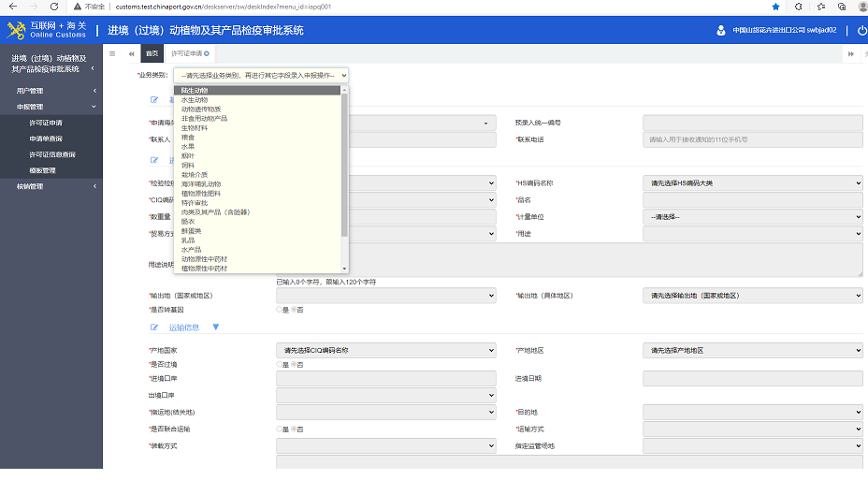Screen dimensions: 868x480
Task: Click the 进境日期 input field
Action: 752,378
